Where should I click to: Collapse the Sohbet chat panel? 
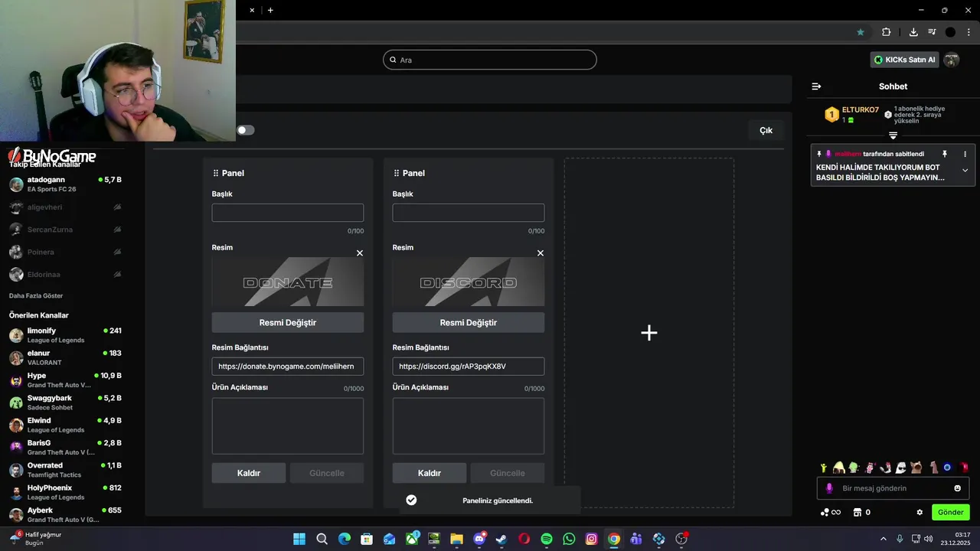click(816, 86)
